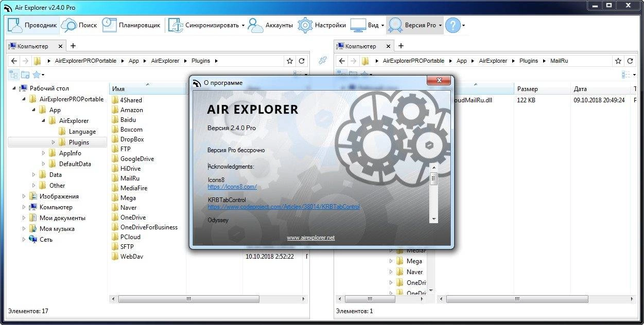Open Настройки settings
This screenshot has height=325, width=644.
pyautogui.click(x=322, y=25)
